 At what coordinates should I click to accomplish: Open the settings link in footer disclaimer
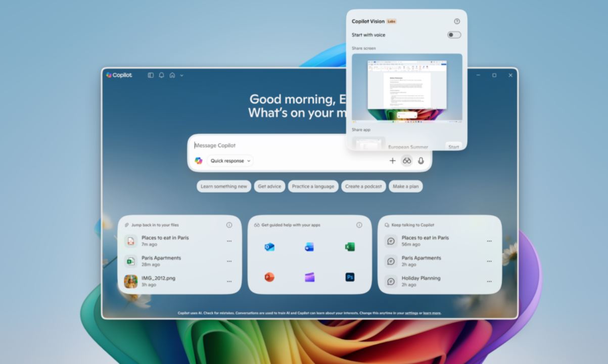coord(411,313)
